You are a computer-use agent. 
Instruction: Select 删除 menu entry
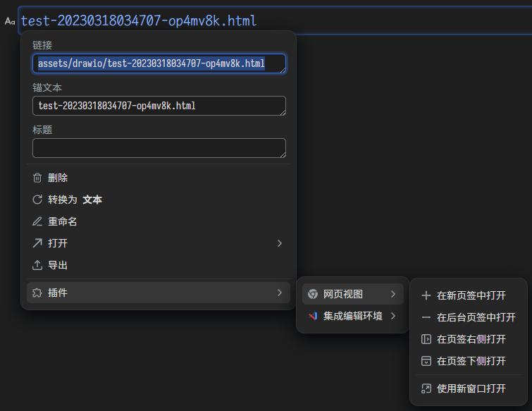159,178
